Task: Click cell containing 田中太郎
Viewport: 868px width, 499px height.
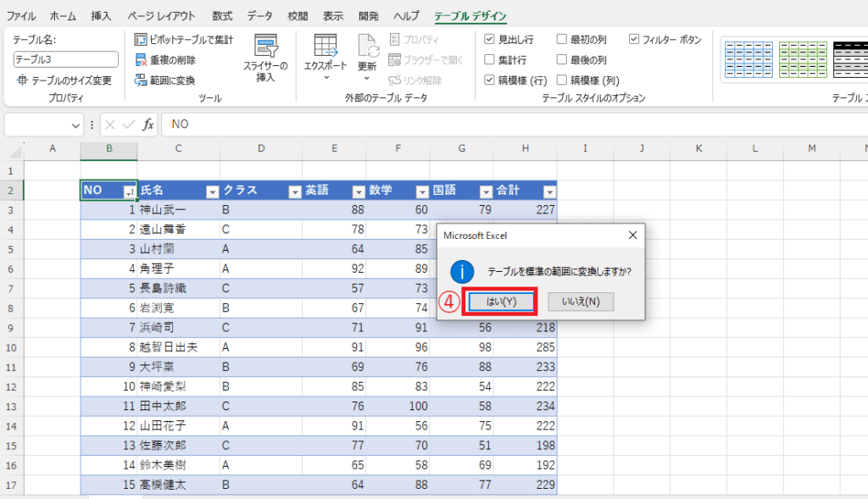Action: coord(178,406)
